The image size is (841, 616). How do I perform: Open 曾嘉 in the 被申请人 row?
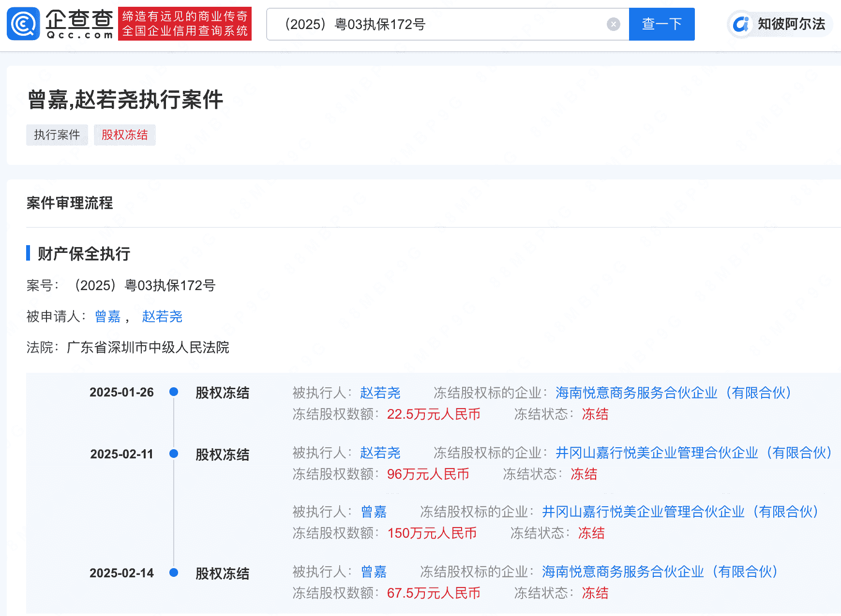pyautogui.click(x=107, y=317)
